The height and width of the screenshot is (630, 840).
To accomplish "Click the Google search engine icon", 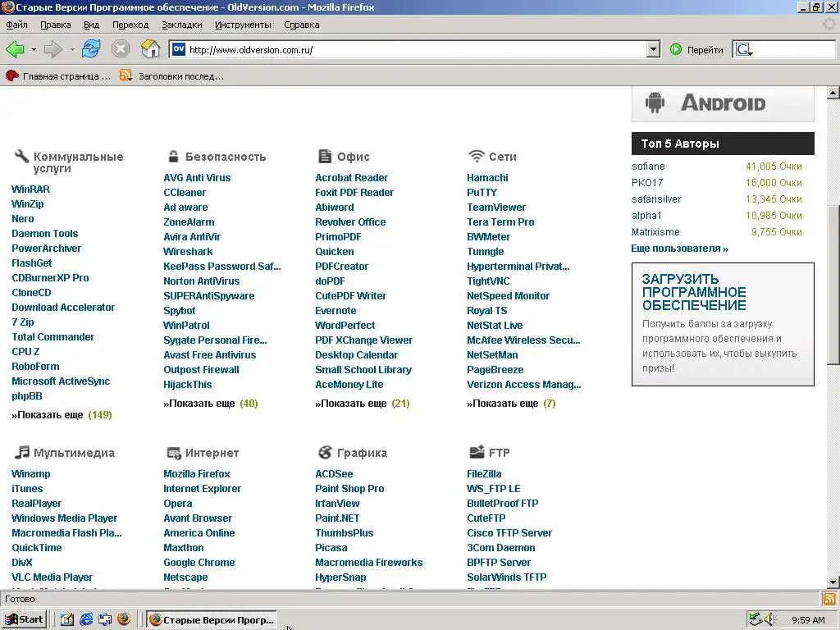I will point(743,50).
